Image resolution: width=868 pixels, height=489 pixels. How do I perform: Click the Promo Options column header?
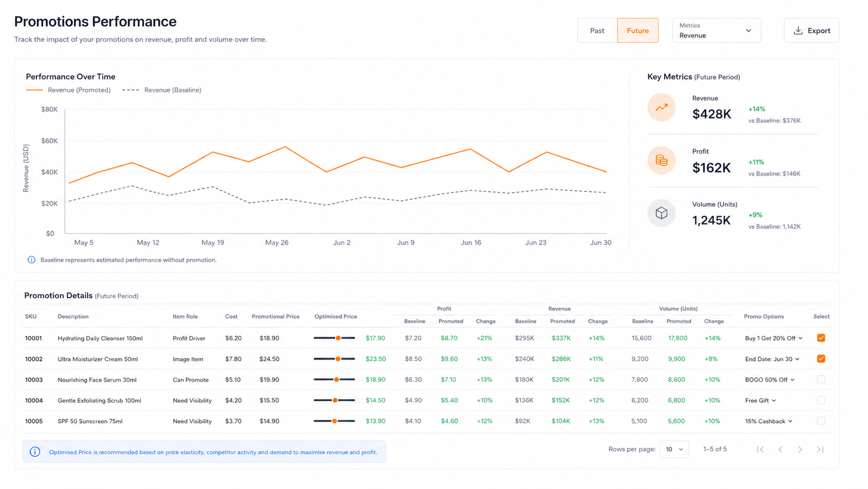(x=764, y=316)
